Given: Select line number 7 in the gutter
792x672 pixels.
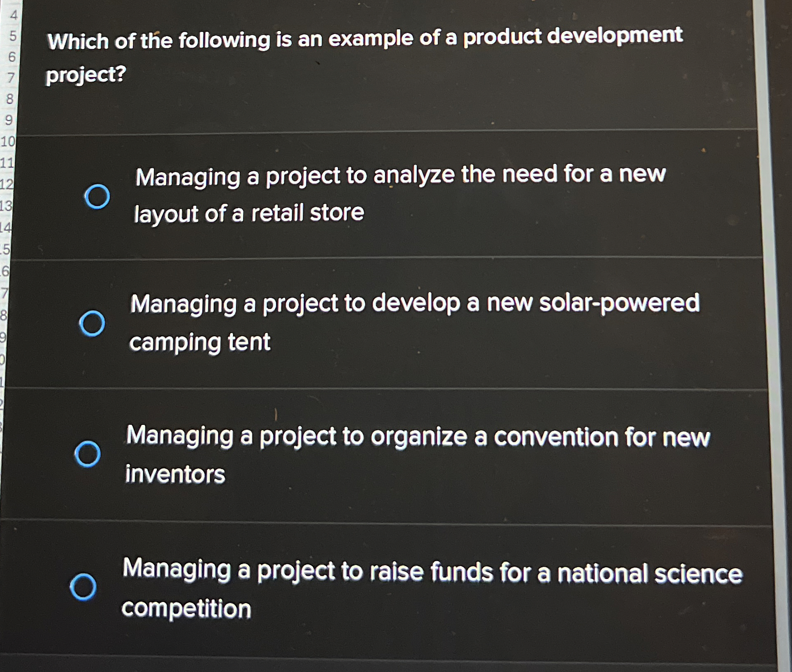Looking at the screenshot, I should coord(11,78).
